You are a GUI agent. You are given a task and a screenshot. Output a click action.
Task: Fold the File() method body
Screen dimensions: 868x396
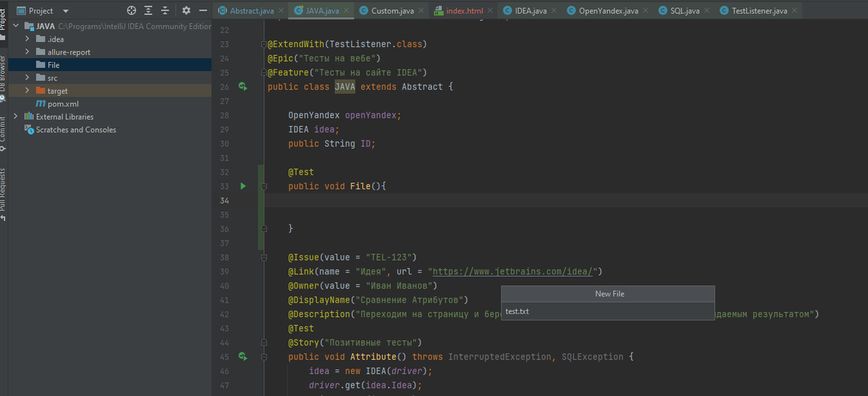click(x=264, y=186)
